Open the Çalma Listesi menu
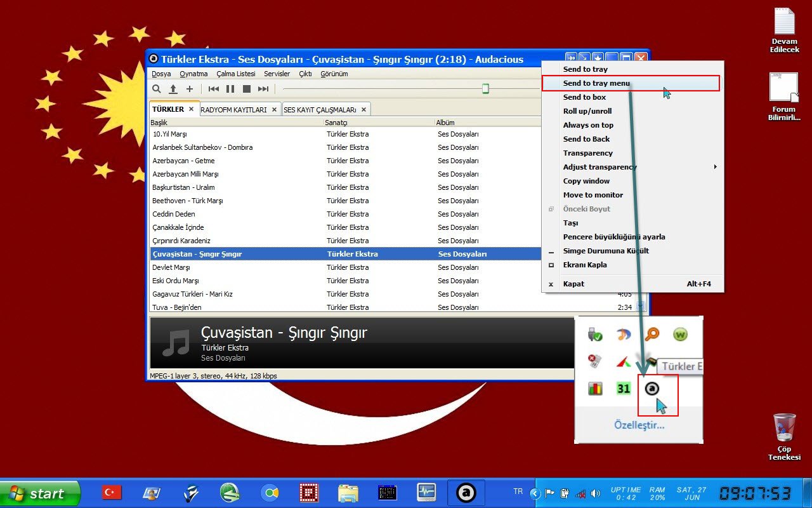812x508 pixels. (236, 74)
